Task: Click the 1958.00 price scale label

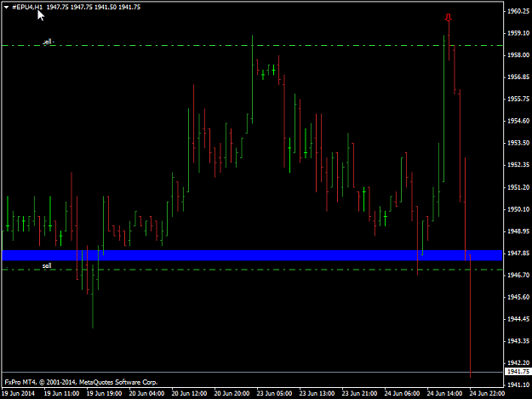Action: pyautogui.click(x=518, y=55)
